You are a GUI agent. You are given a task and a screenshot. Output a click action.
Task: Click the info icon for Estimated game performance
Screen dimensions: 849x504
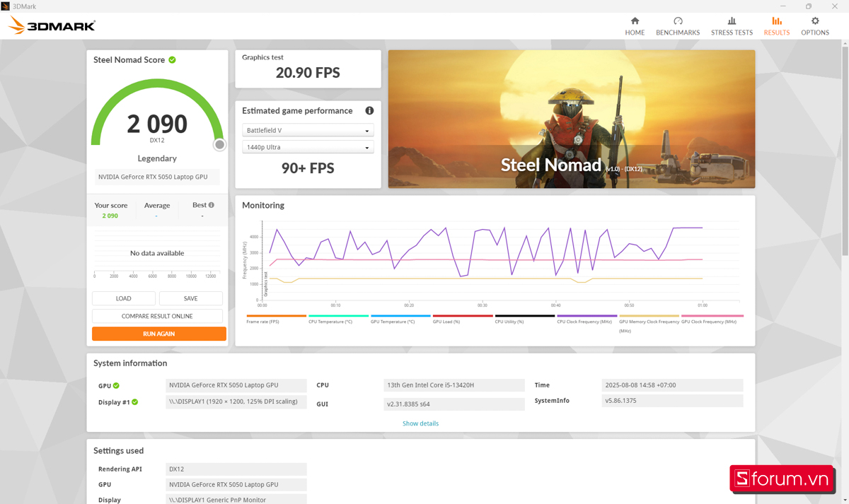point(369,111)
